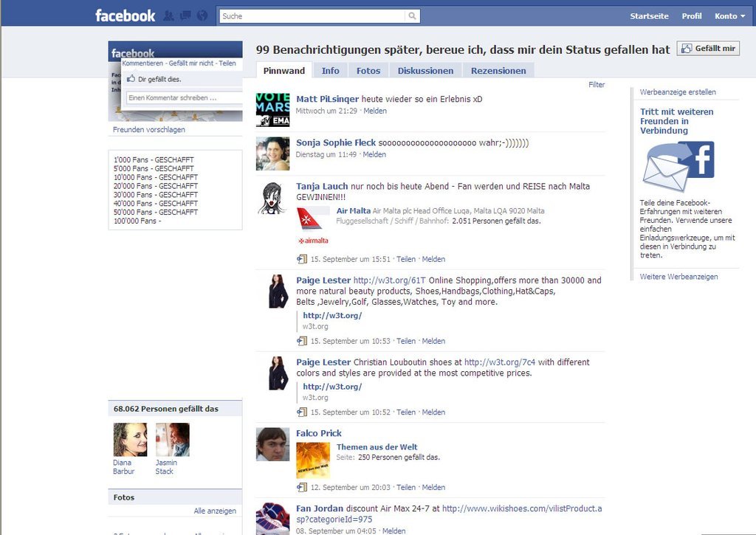
Task: Click the page profile picture
Action: [175, 81]
